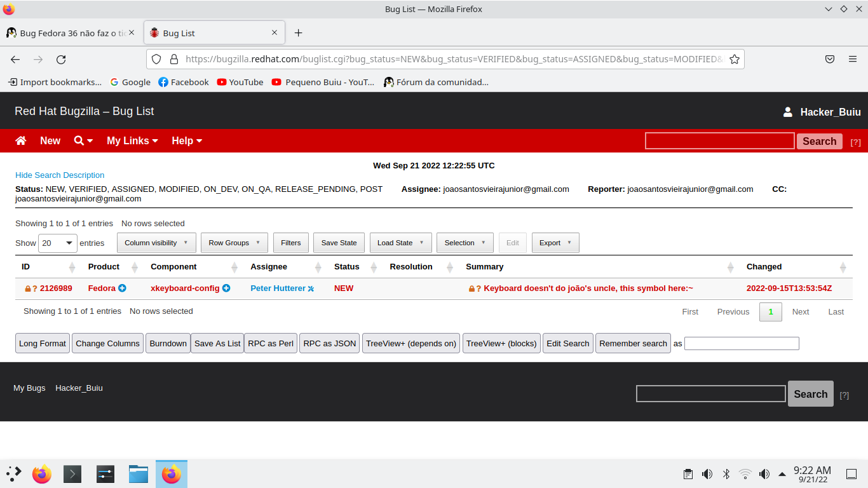This screenshot has height=488, width=868.
Task: Open the terminal from the taskbar
Action: pyautogui.click(x=72, y=474)
